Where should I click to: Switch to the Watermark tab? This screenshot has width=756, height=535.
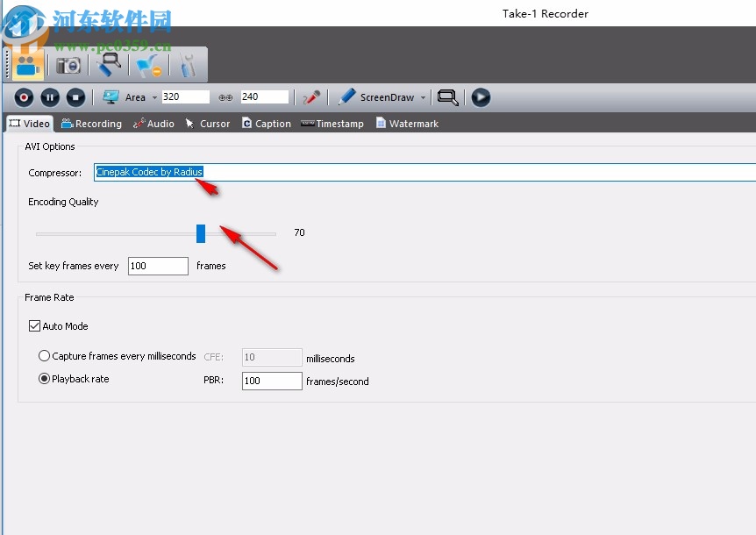pos(407,124)
